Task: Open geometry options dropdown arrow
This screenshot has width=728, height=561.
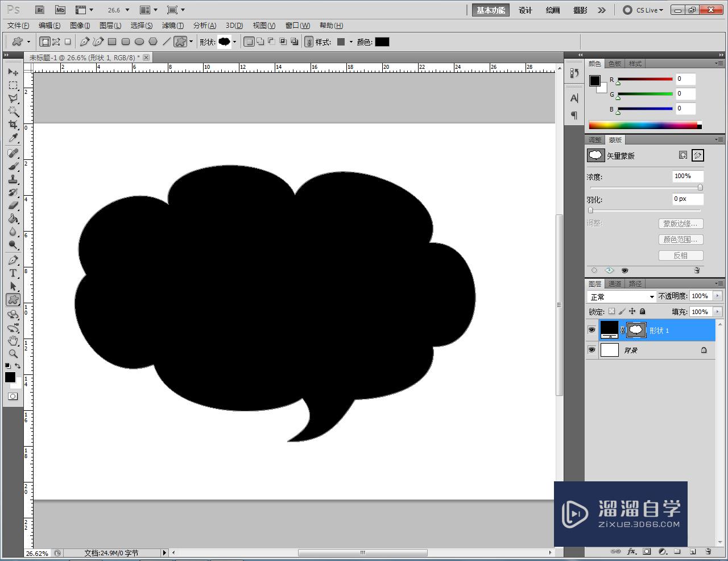Action: pyautogui.click(x=191, y=42)
